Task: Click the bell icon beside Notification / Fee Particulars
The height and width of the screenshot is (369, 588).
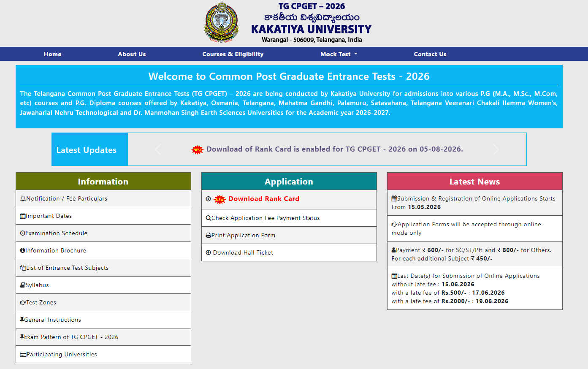Action: point(23,198)
